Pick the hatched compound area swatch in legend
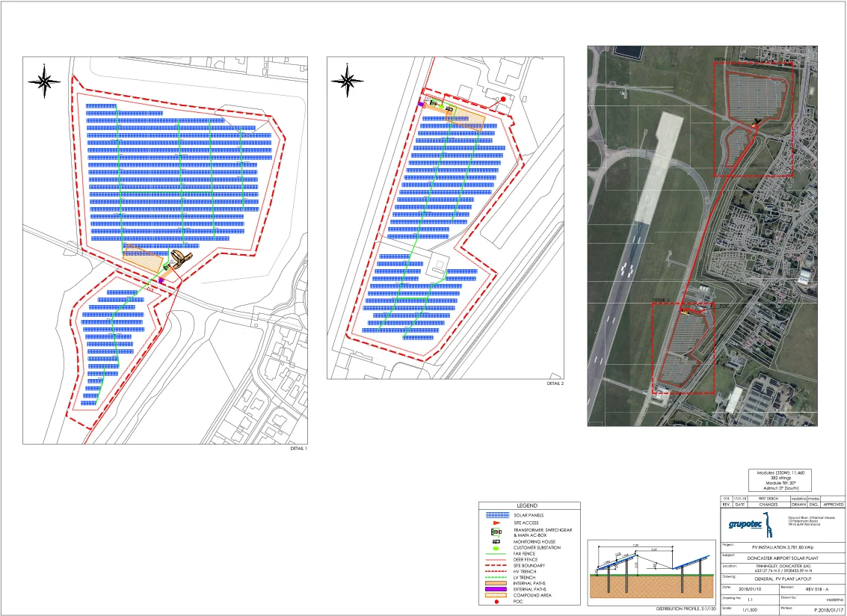Image resolution: width=847 pixels, height=616 pixels. 496,595
